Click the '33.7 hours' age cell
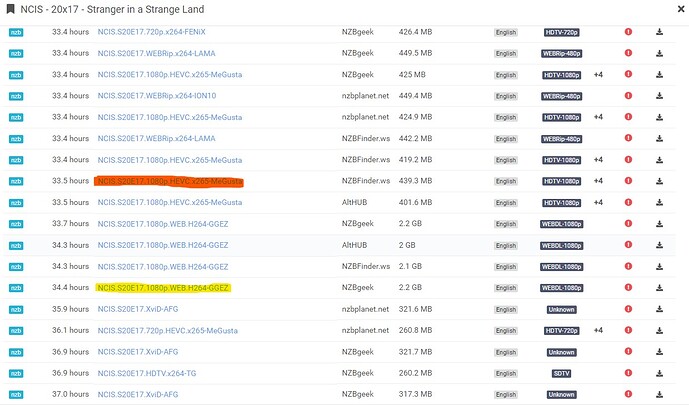 pyautogui.click(x=70, y=224)
